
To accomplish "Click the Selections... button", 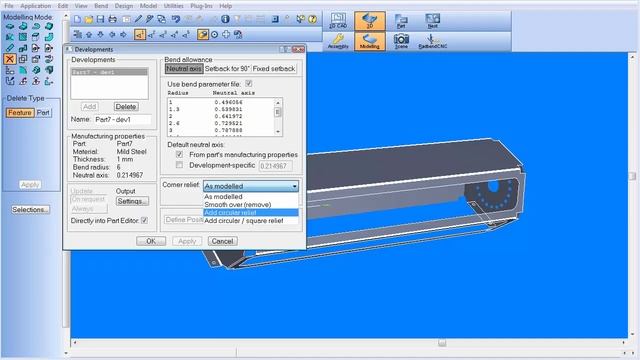I will click(30, 209).
